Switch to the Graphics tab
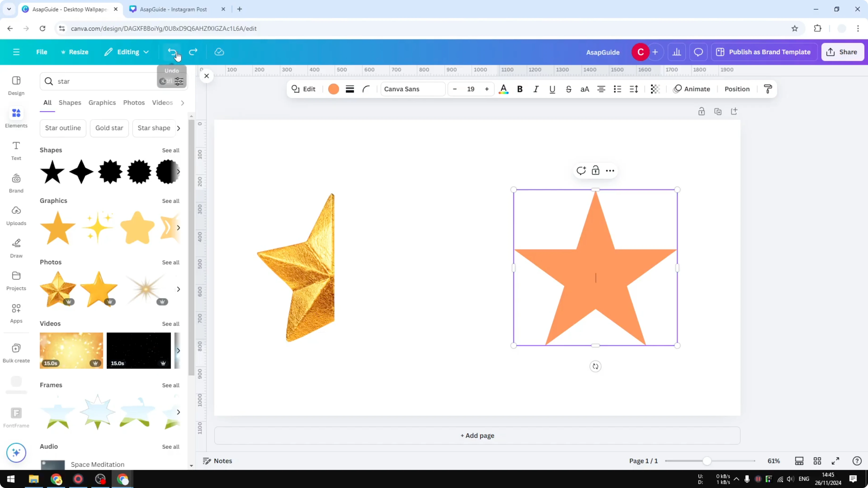The width and height of the screenshot is (868, 488). (x=102, y=103)
